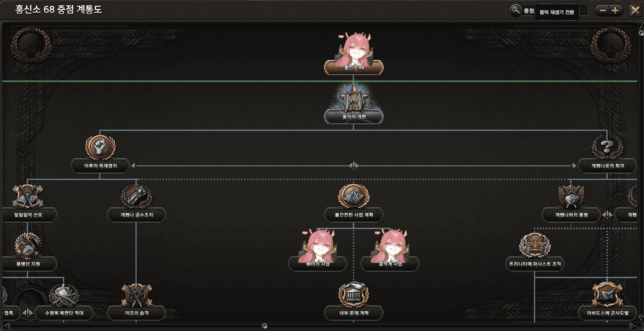Select the 동아리 개편 focus star icon

pyautogui.click(x=354, y=99)
